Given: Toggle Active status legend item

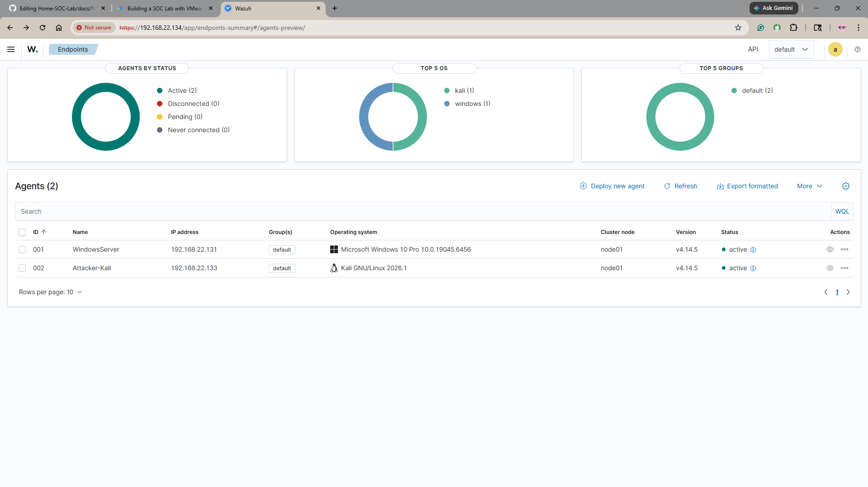Looking at the screenshot, I should tap(177, 91).
